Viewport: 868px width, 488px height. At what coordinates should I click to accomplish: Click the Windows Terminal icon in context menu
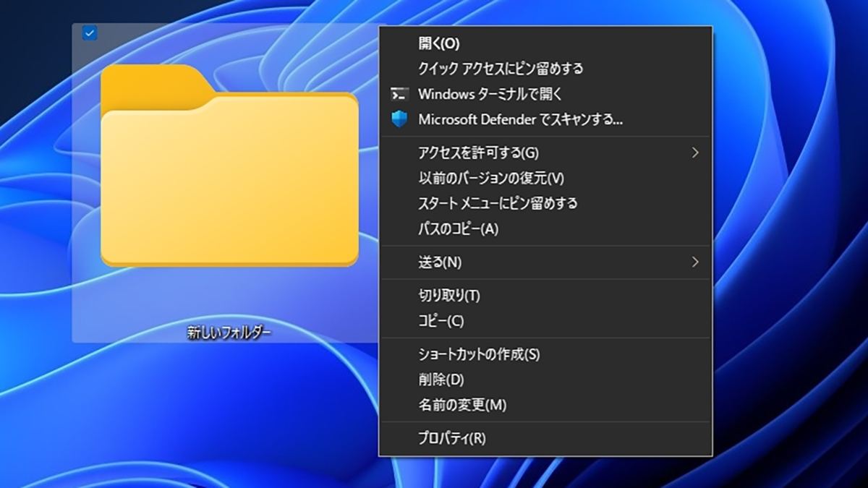click(x=399, y=94)
